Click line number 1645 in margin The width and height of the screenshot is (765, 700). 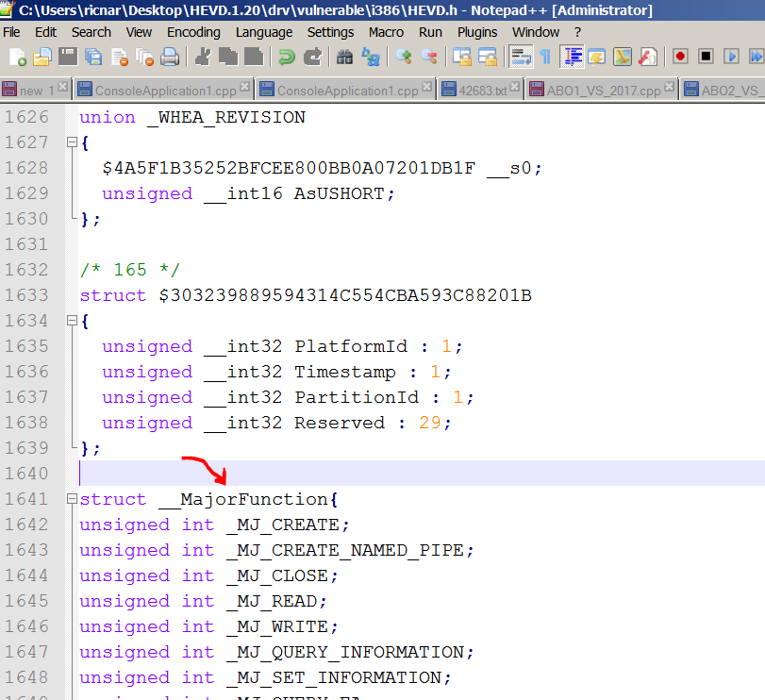click(26, 601)
